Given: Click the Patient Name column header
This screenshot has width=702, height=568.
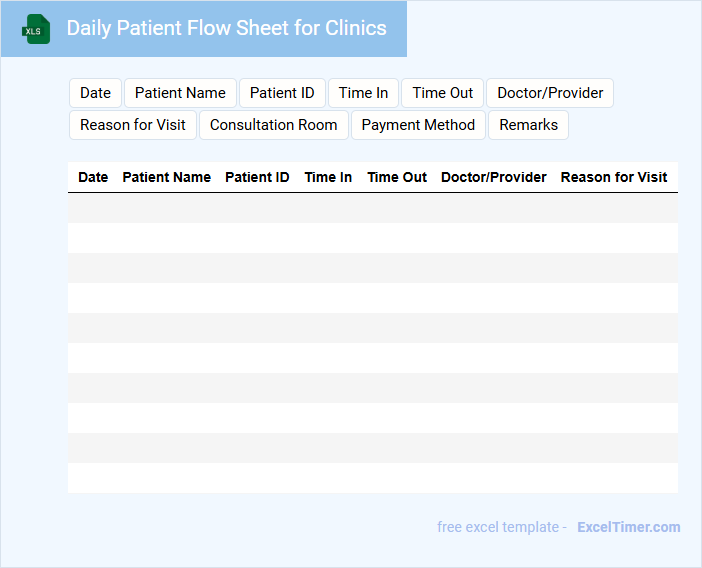Looking at the screenshot, I should pyautogui.click(x=166, y=177).
